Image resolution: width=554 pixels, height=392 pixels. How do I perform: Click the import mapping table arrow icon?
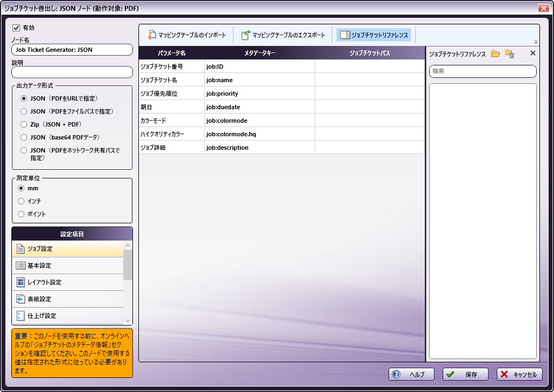point(151,35)
